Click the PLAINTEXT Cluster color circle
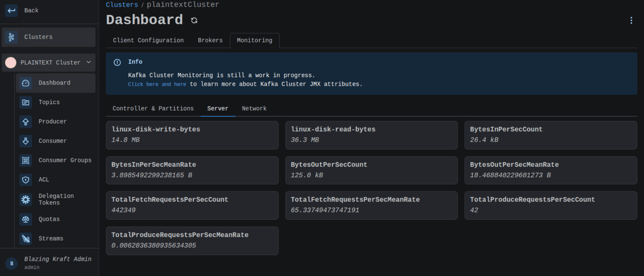Screen dimensions: 644x276 (x=11, y=63)
